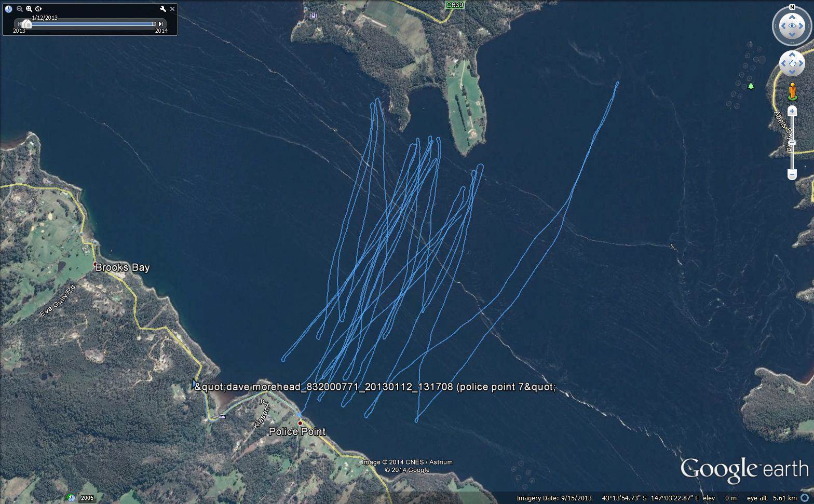
Task: Select the Police Point placemark
Action: [300, 423]
